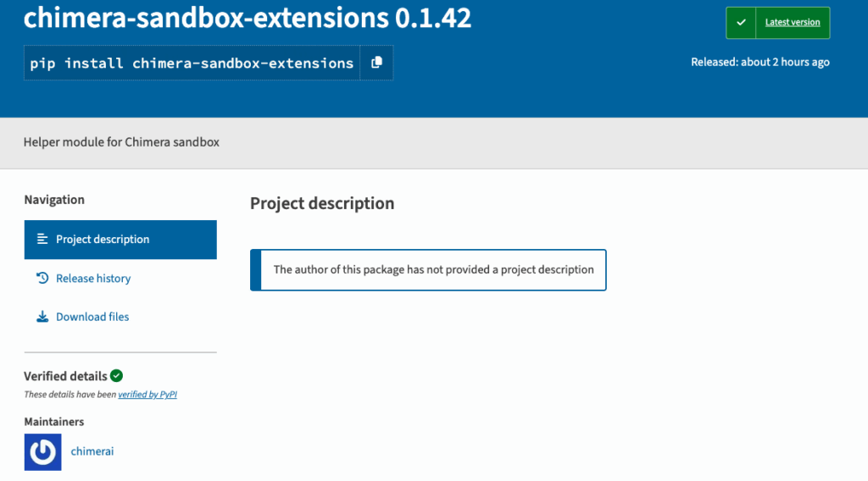The width and height of the screenshot is (868, 481).
Task: Open the Release history tab
Action: (93, 278)
